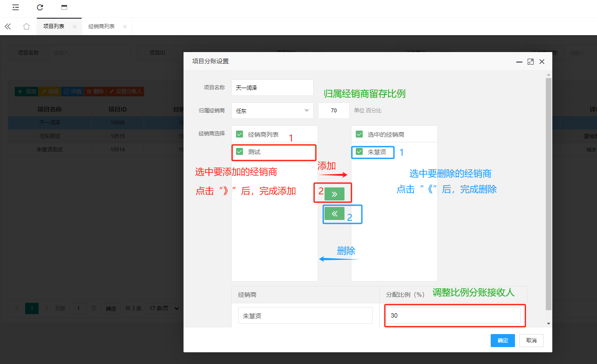Close the 项目分账设置 dialog
Screen dimensions: 597x364
click(542, 62)
